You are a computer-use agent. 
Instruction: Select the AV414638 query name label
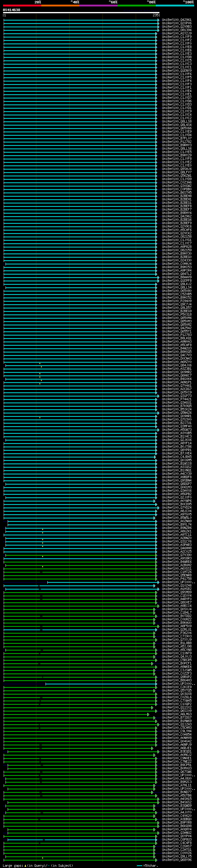tap(11, 10)
